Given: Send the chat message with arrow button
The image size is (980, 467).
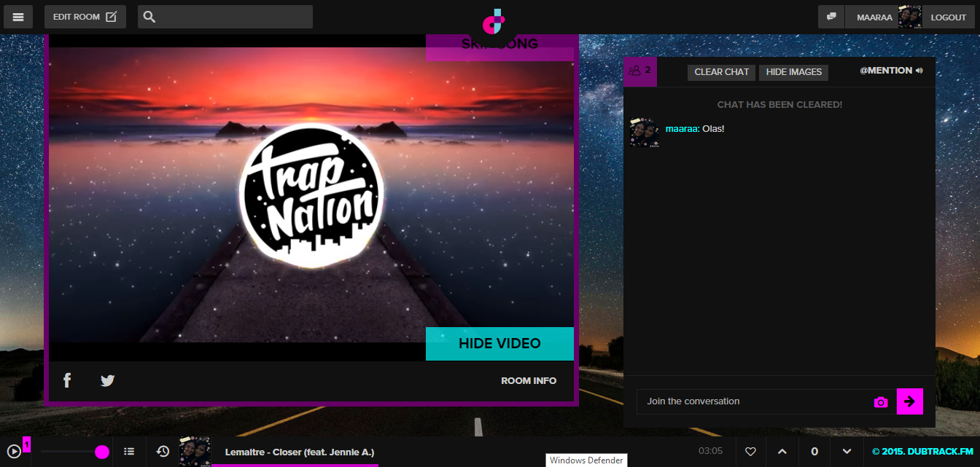Looking at the screenshot, I should pyautogui.click(x=909, y=401).
